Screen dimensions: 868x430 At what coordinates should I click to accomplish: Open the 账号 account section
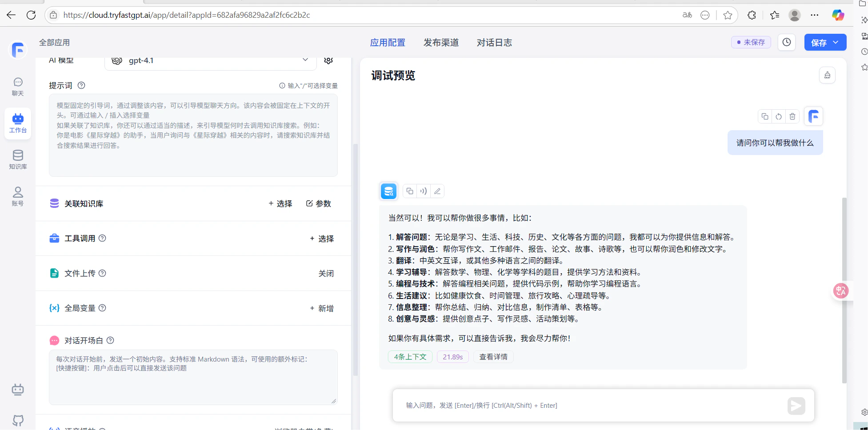(x=18, y=195)
